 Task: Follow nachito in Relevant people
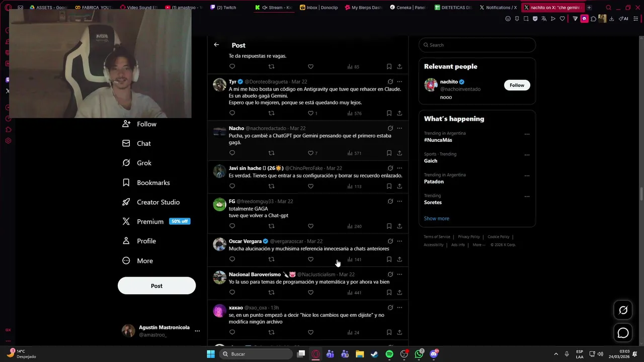517,85
